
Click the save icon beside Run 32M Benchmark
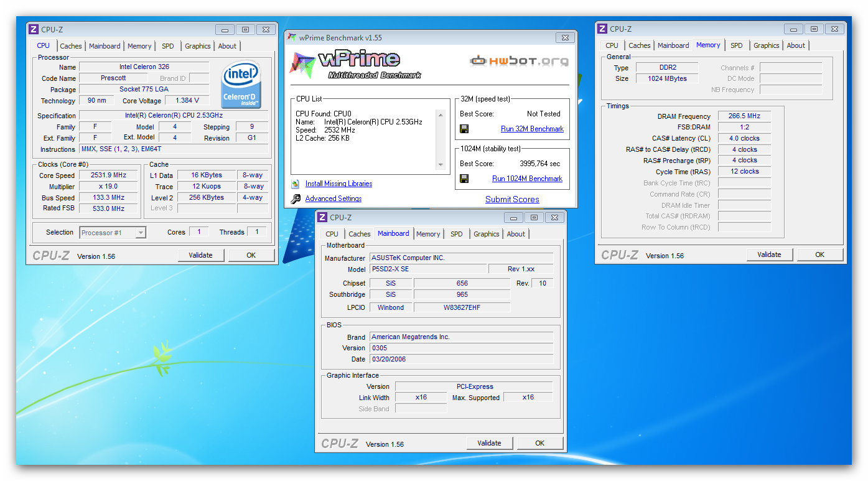[464, 129]
